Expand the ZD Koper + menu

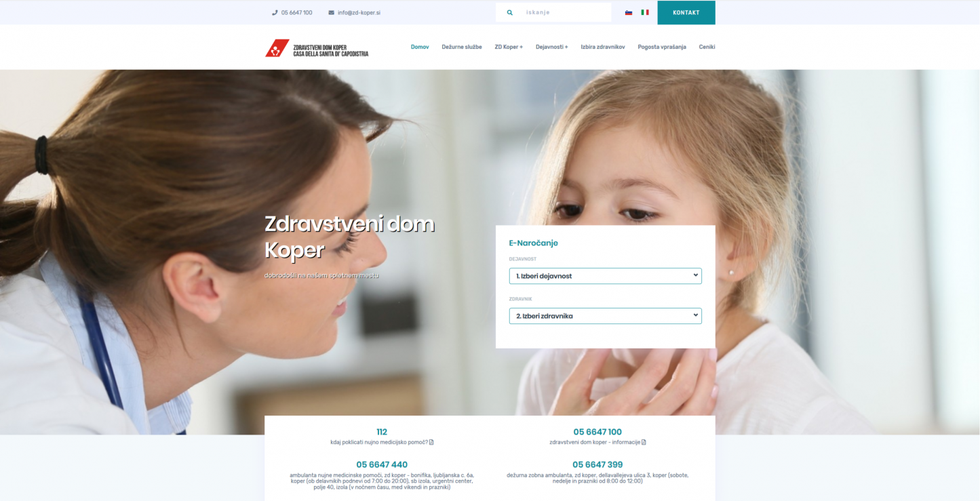(x=509, y=47)
